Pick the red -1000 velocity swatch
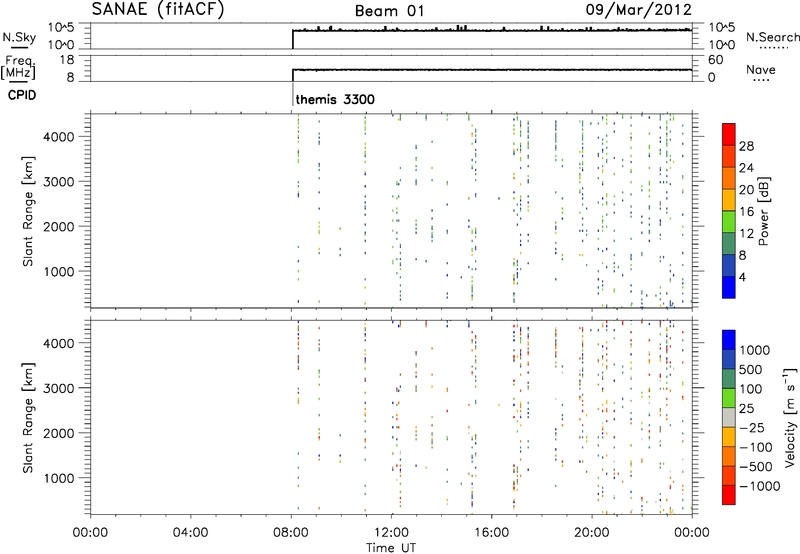 (x=729, y=495)
